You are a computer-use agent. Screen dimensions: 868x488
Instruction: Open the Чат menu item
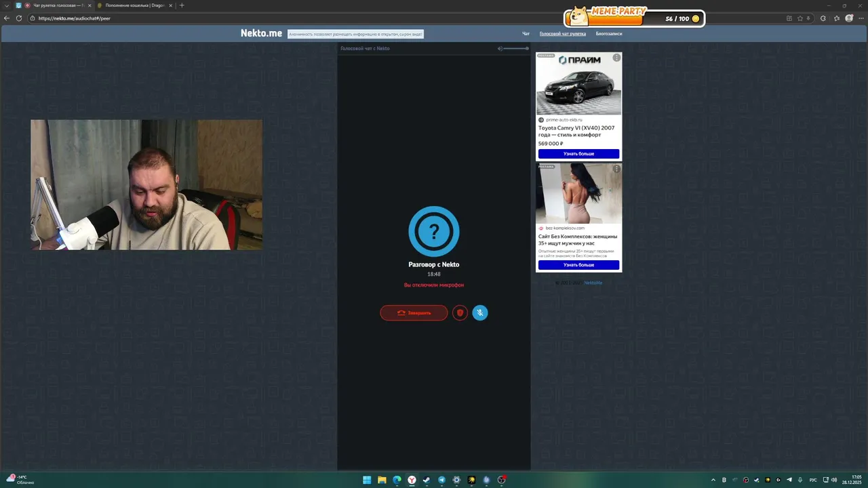click(526, 33)
